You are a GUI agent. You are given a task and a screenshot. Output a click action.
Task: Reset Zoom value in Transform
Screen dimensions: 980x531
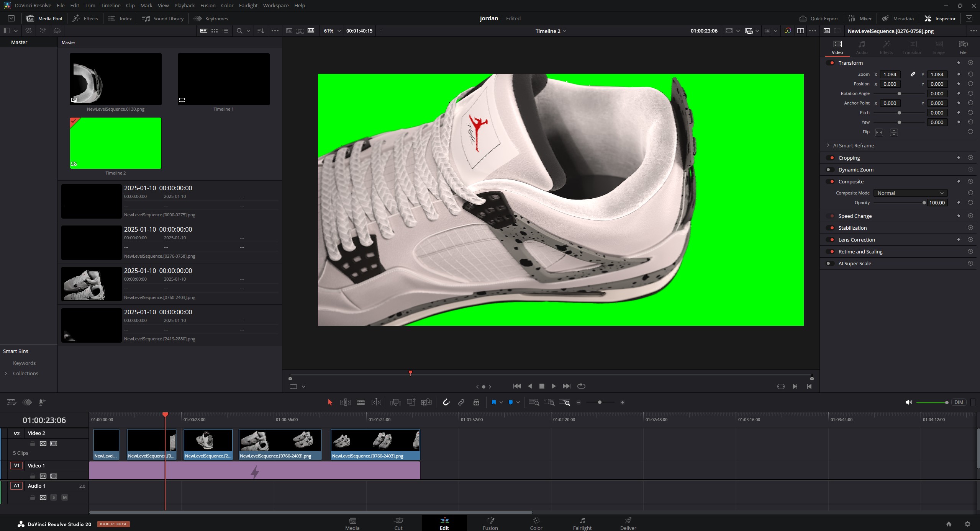(970, 74)
